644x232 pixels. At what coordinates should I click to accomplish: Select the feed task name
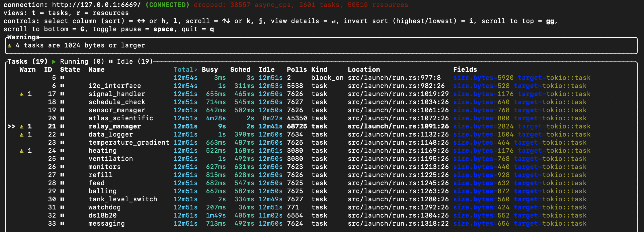coord(96,183)
